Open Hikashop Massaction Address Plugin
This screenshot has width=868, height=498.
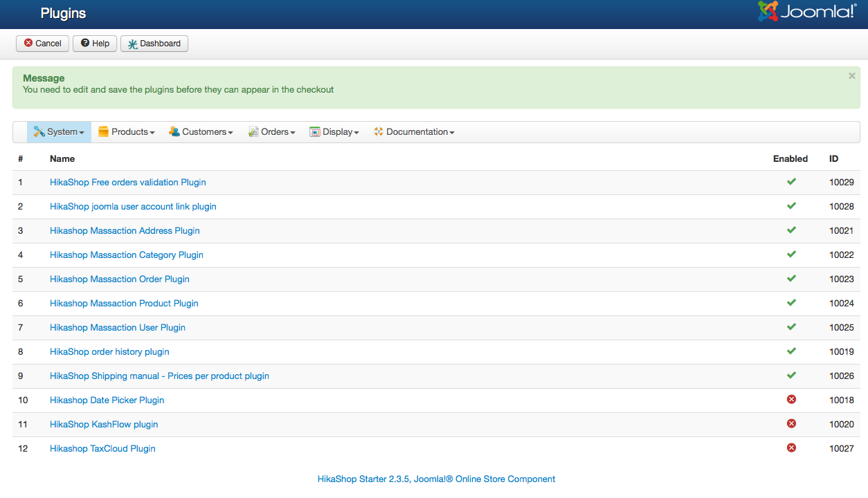tap(125, 231)
